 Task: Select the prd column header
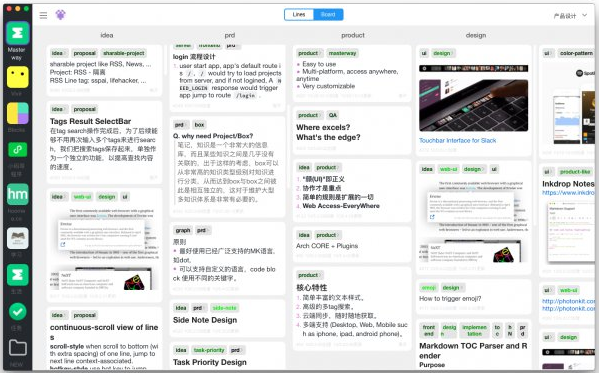point(230,35)
